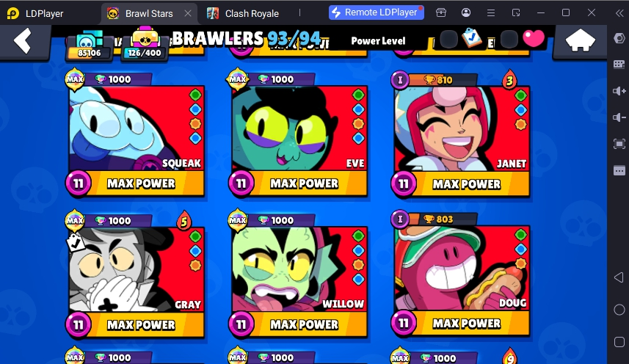Open the Janet brawler card
This screenshot has height=364, width=629.
point(462,135)
